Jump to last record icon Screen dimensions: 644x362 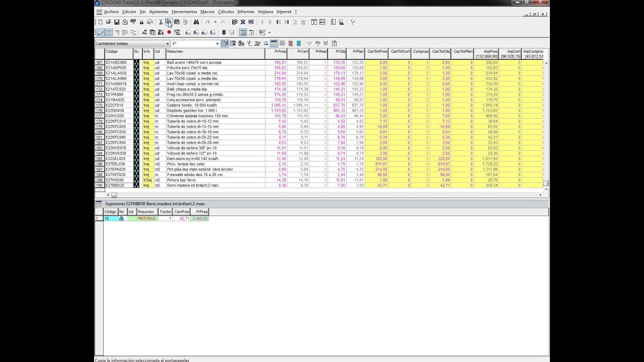pyautogui.click(x=287, y=22)
